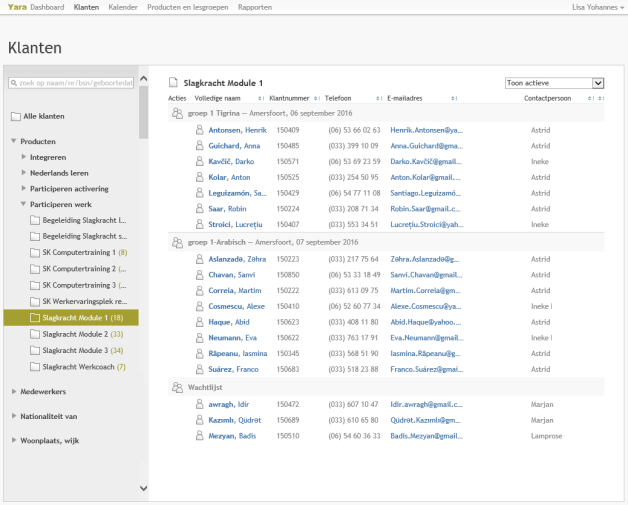Click the group icon for groep 1-Arabisch
This screenshot has height=505, width=628.
pos(177,243)
